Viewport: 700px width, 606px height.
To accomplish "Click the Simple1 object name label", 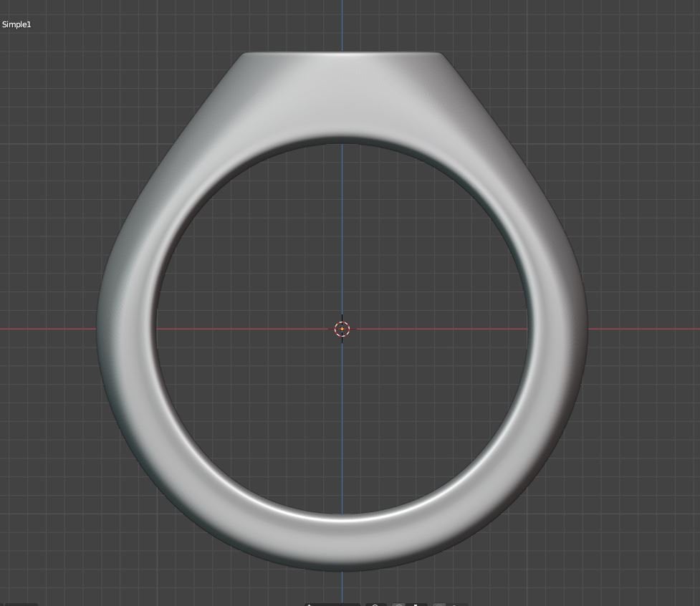I will [x=16, y=24].
